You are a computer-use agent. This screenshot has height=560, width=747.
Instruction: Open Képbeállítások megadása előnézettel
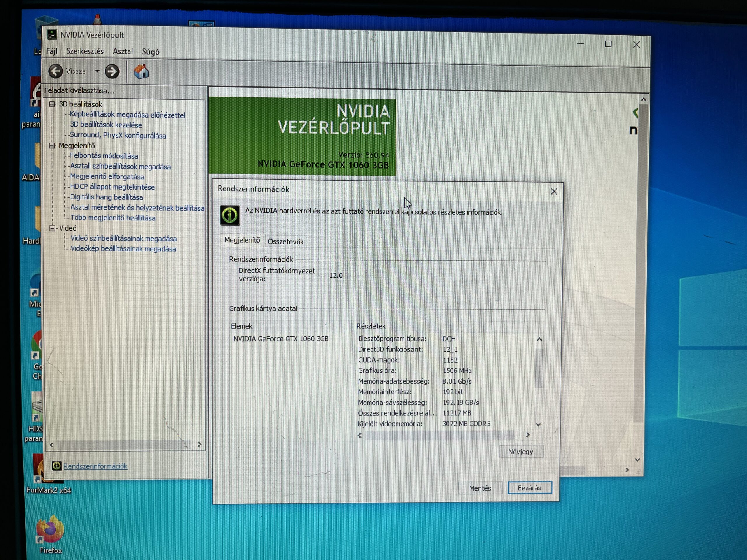(x=127, y=115)
